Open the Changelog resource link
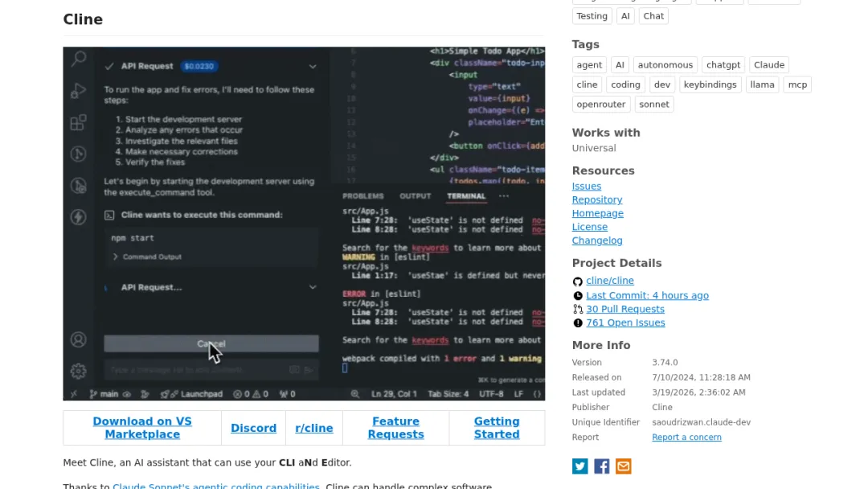 (596, 240)
